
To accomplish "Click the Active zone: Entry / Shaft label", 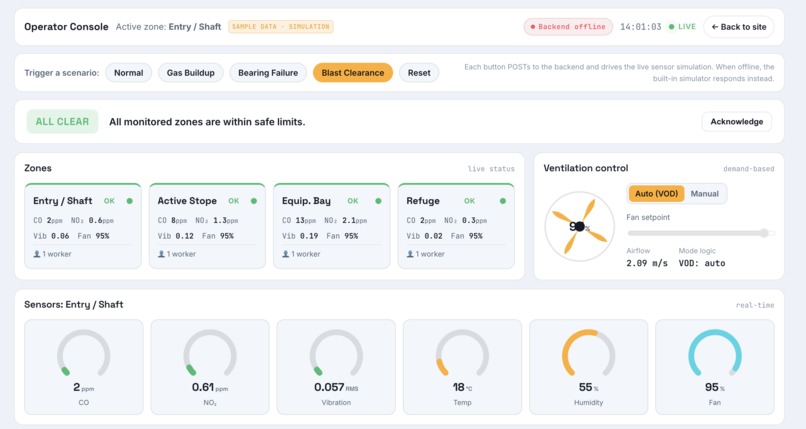I will tap(168, 27).
